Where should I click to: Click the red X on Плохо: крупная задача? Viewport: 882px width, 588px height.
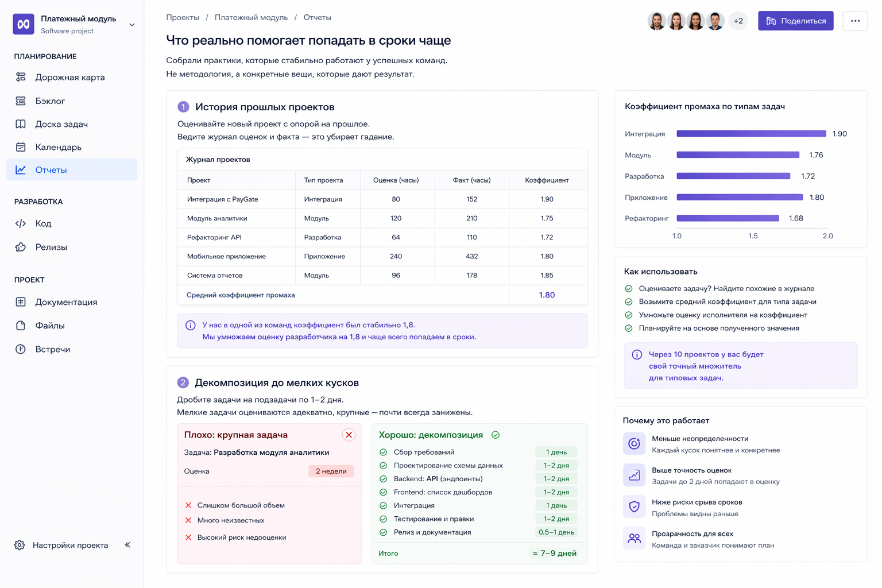[x=349, y=435]
